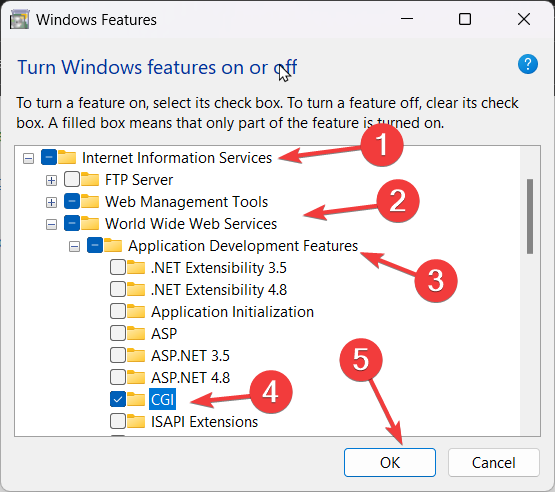Click the CGI folder icon
The image size is (555, 492).
click(136, 399)
